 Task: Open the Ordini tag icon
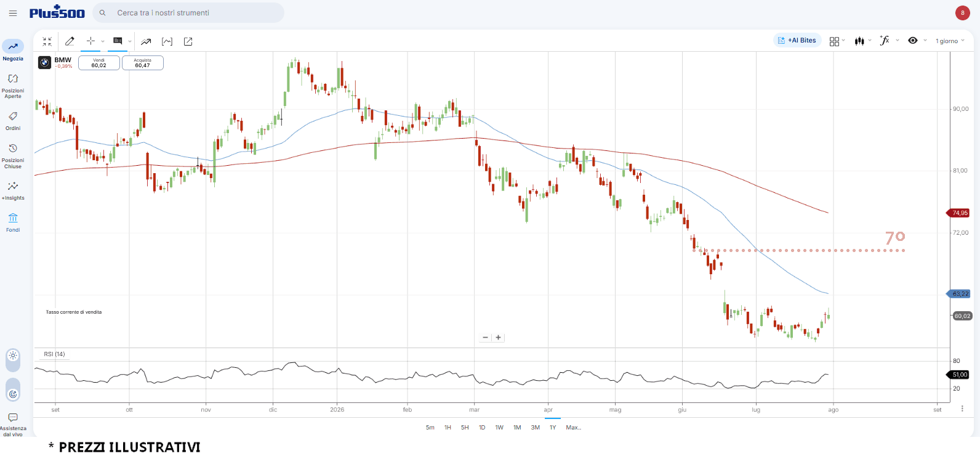point(13,116)
